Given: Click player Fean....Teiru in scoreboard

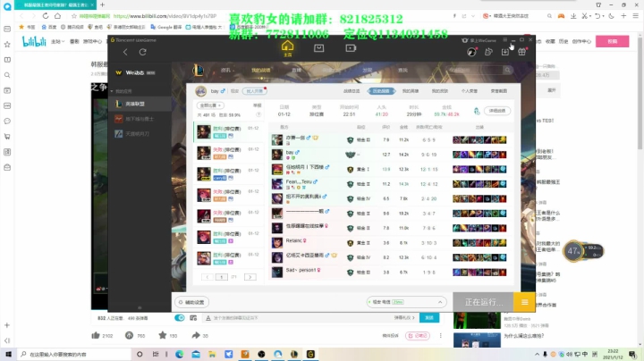Looking at the screenshot, I should (299, 181).
